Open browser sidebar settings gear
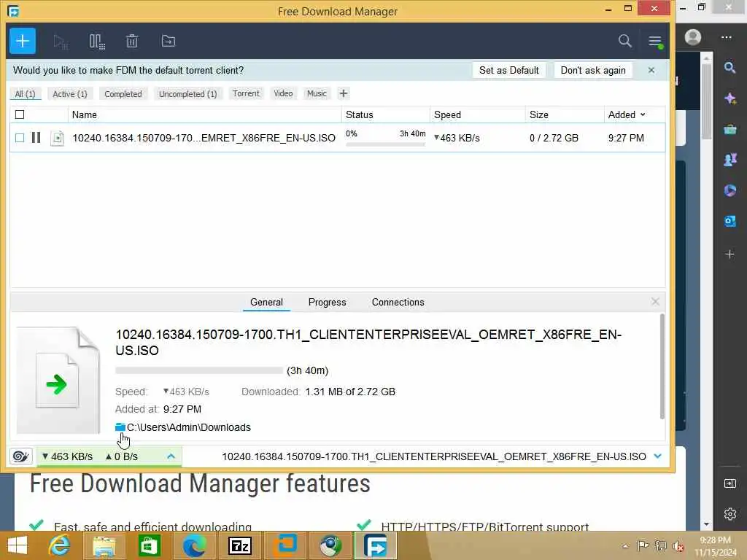The width and height of the screenshot is (747, 560). pyautogui.click(x=729, y=514)
